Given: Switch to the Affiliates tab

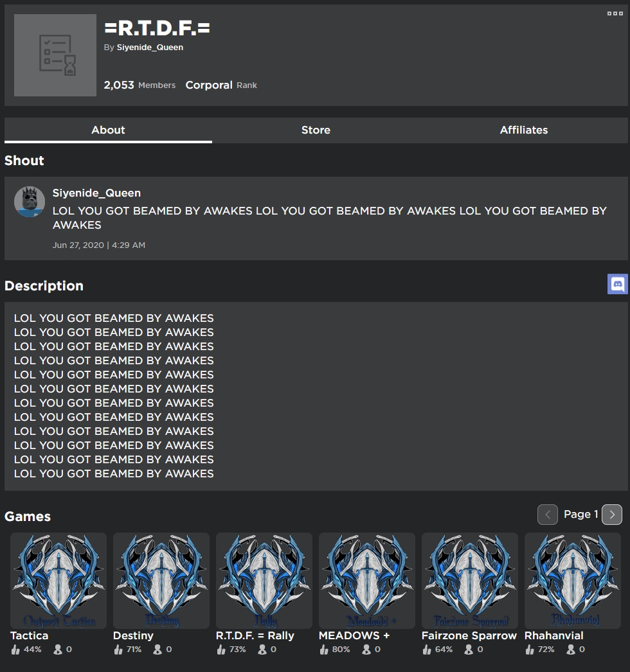Looking at the screenshot, I should (524, 130).
